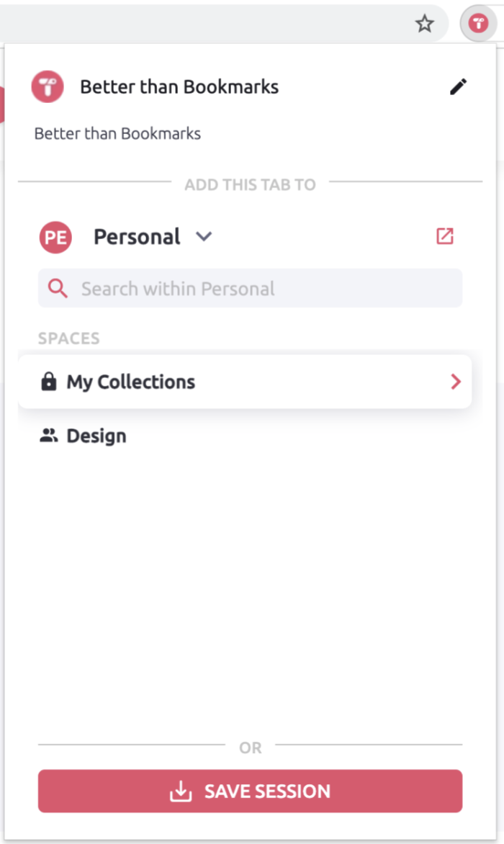The image size is (504, 844).
Task: Expand My Collections with the right chevron
Action: point(455,382)
